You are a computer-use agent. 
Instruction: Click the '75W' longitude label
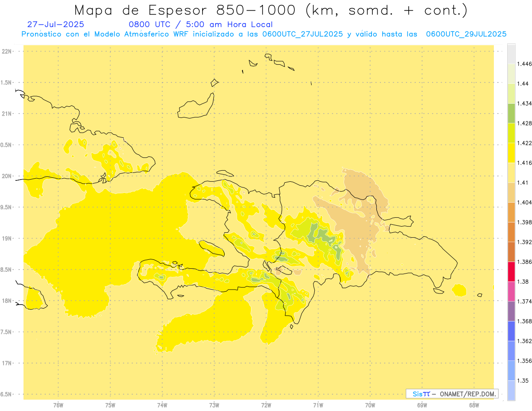click(x=110, y=404)
